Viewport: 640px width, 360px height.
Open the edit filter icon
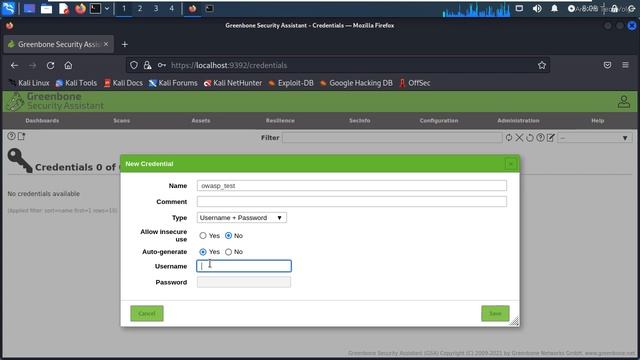click(551, 138)
